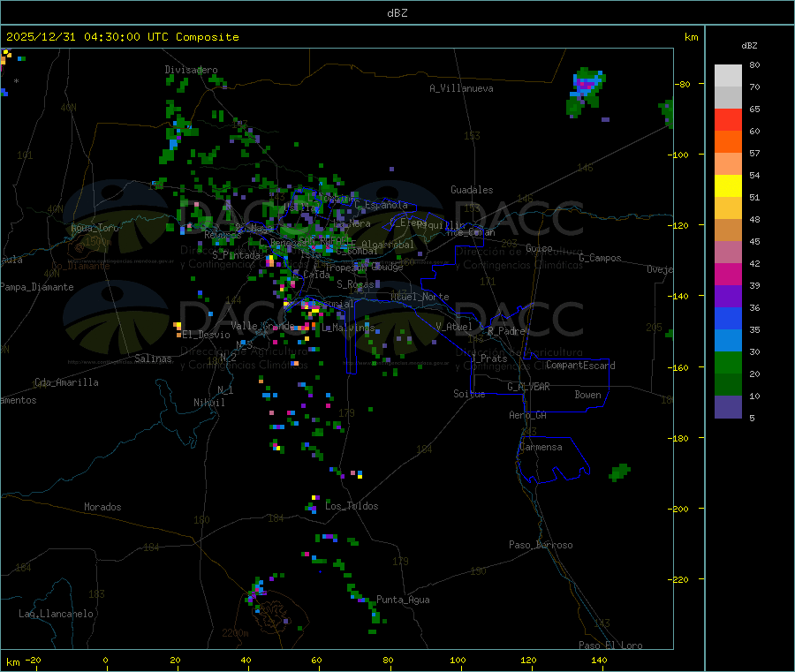The image size is (795, 672).
Task: Click the 0 km horizontal axis tick
Action: (x=106, y=660)
